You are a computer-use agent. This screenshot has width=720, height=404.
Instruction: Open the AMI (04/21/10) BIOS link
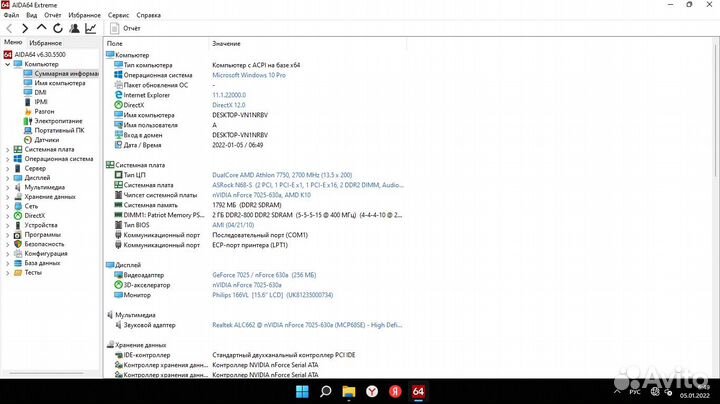pos(233,225)
